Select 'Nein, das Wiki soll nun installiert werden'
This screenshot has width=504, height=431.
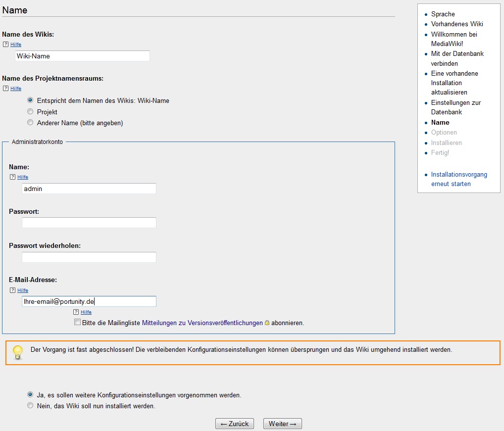(30, 406)
